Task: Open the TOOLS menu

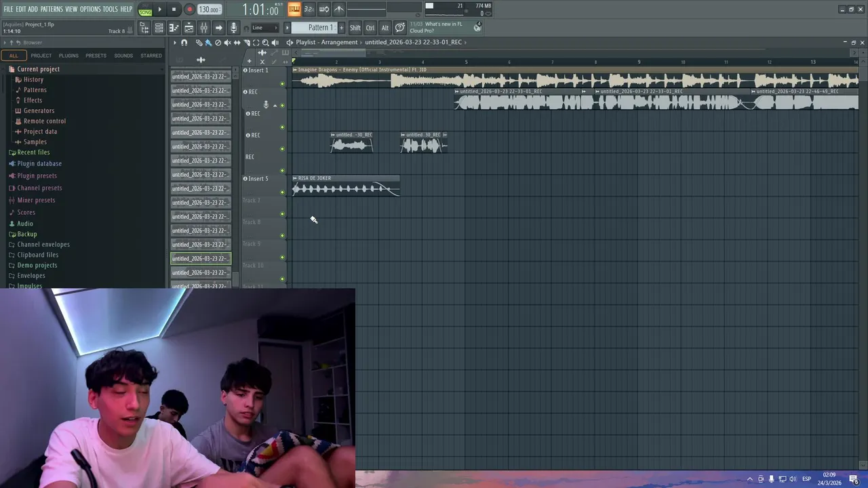Action: click(110, 9)
